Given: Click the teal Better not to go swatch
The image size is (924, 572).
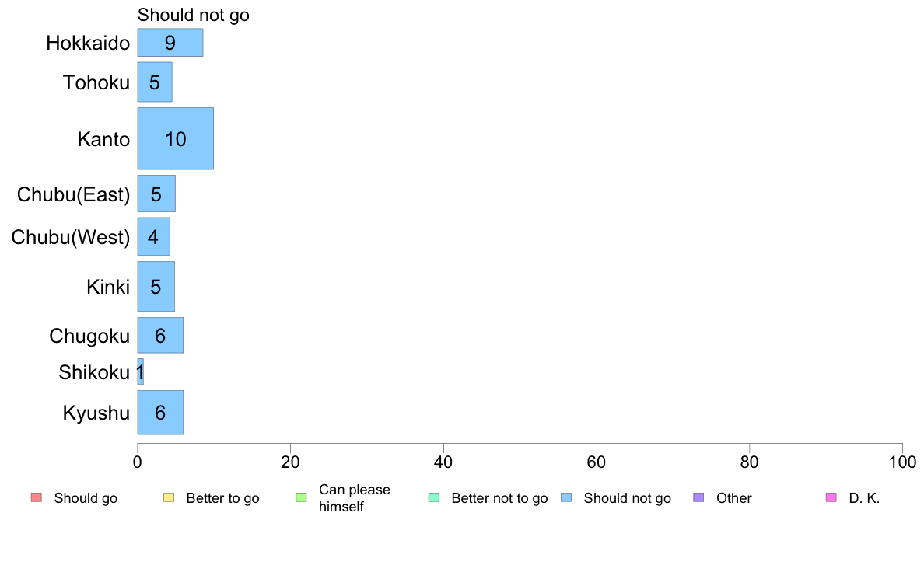Looking at the screenshot, I should (434, 497).
